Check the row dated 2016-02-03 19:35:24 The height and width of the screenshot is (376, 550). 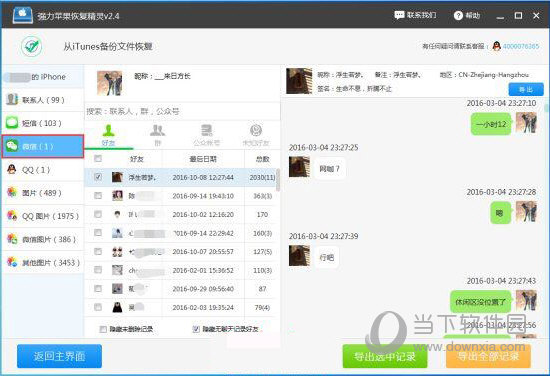click(98, 307)
